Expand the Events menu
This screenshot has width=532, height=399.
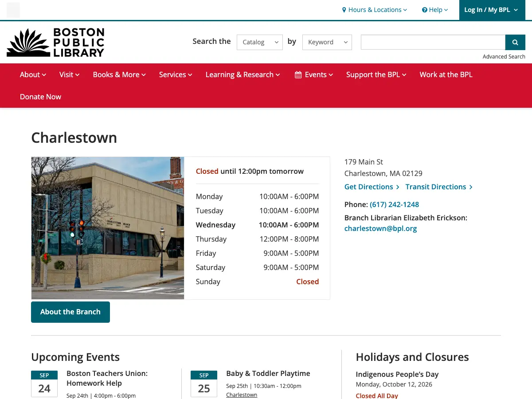tap(314, 74)
